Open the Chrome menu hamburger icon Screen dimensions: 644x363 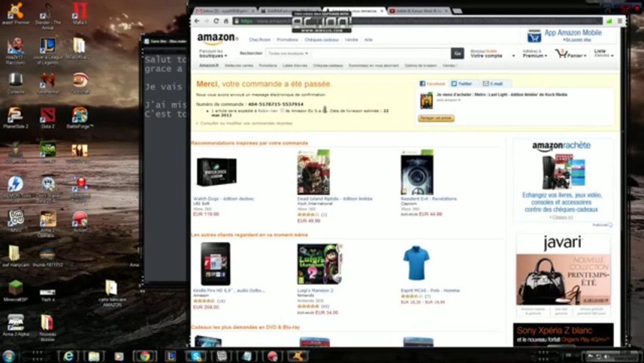click(x=620, y=21)
